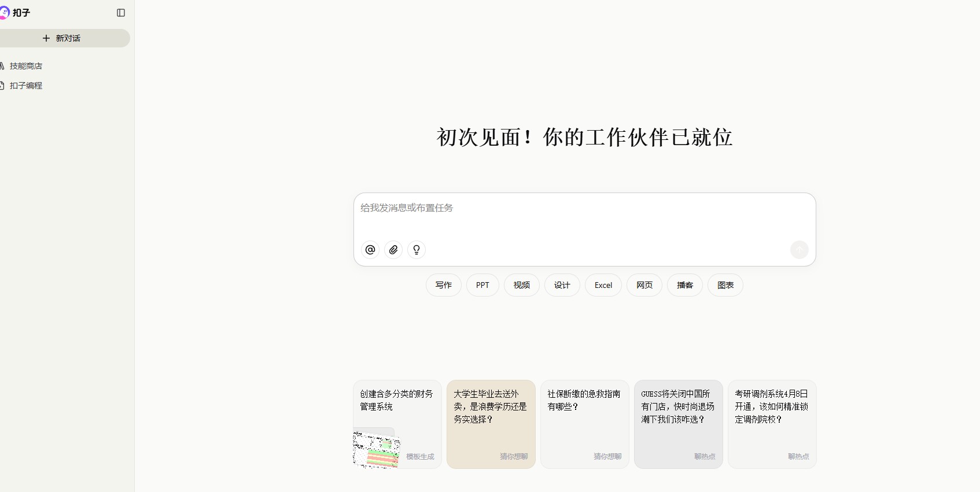Start a 新对话 conversation
980x492 pixels.
point(62,38)
